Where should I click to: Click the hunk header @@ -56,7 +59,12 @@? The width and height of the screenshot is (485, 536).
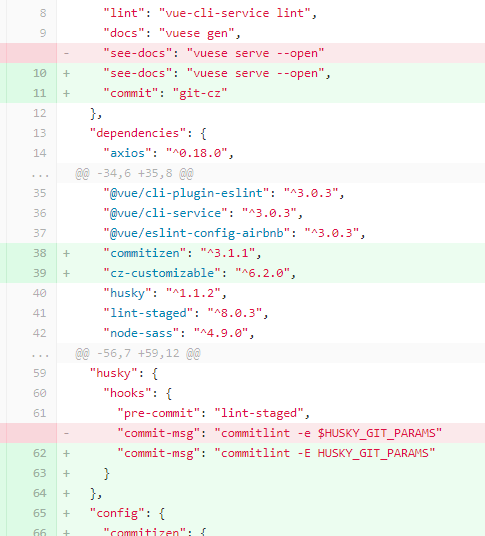[138, 353]
